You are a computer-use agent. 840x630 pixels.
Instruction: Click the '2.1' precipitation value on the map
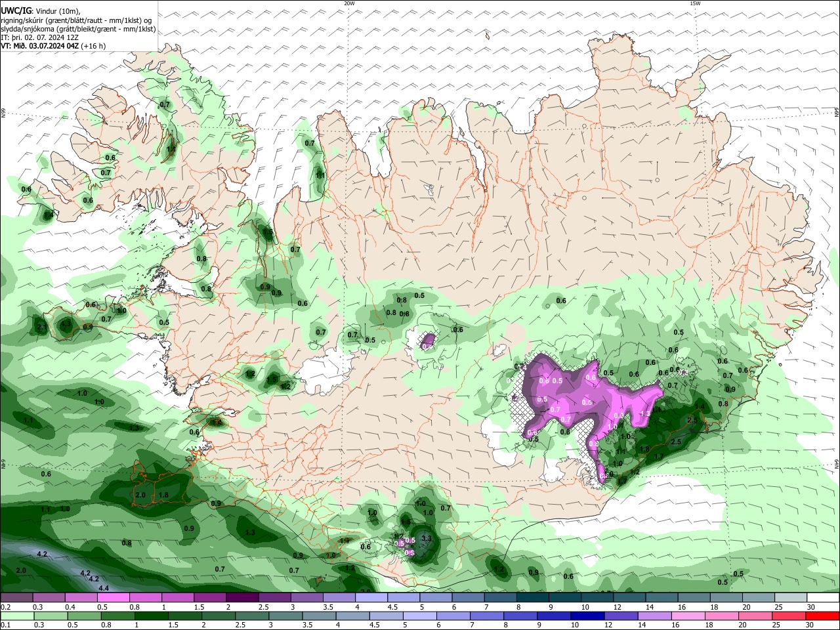click(43, 327)
